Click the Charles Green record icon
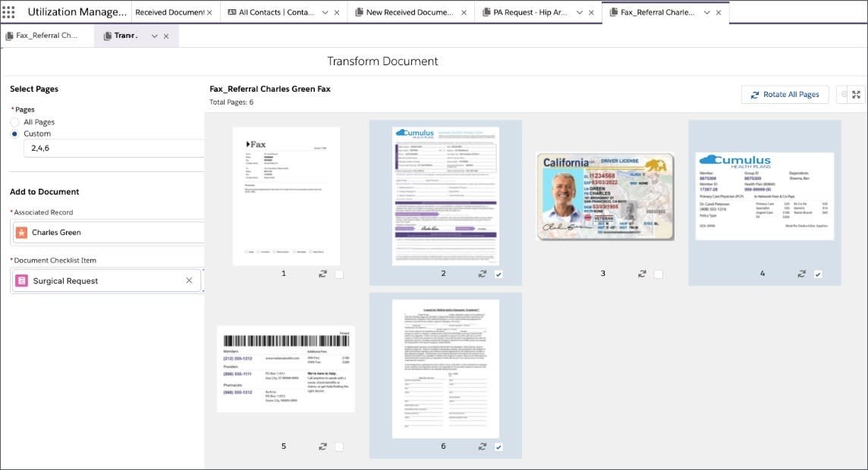 coord(21,232)
